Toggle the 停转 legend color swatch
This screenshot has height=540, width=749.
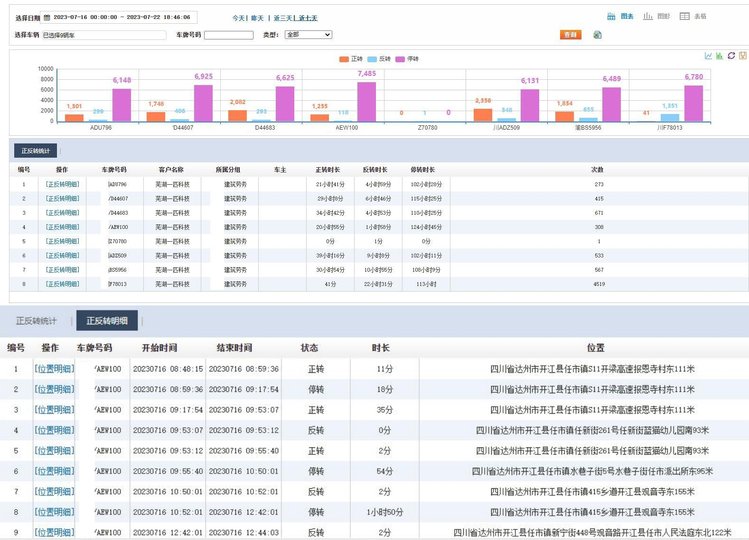click(400, 59)
